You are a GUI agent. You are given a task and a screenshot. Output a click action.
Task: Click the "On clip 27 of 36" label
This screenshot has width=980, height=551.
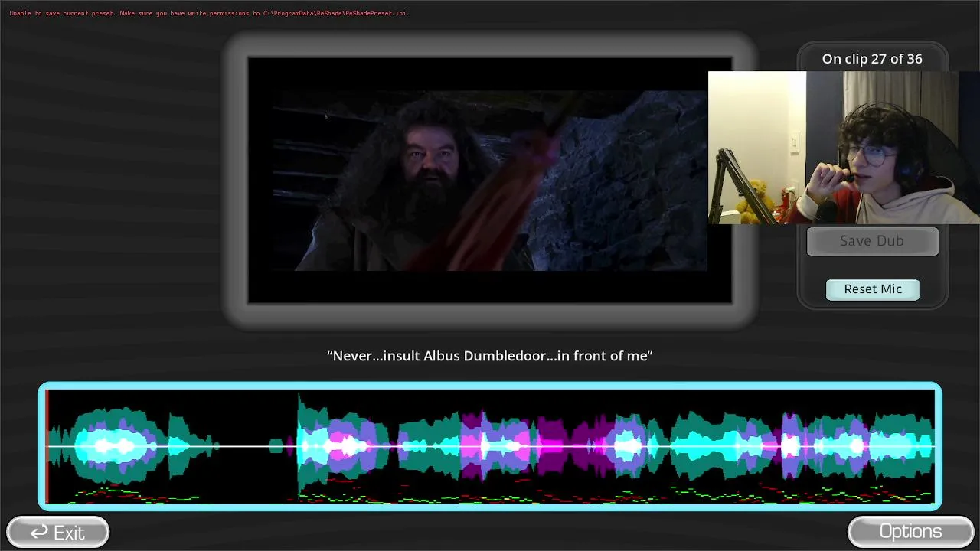pos(872,59)
